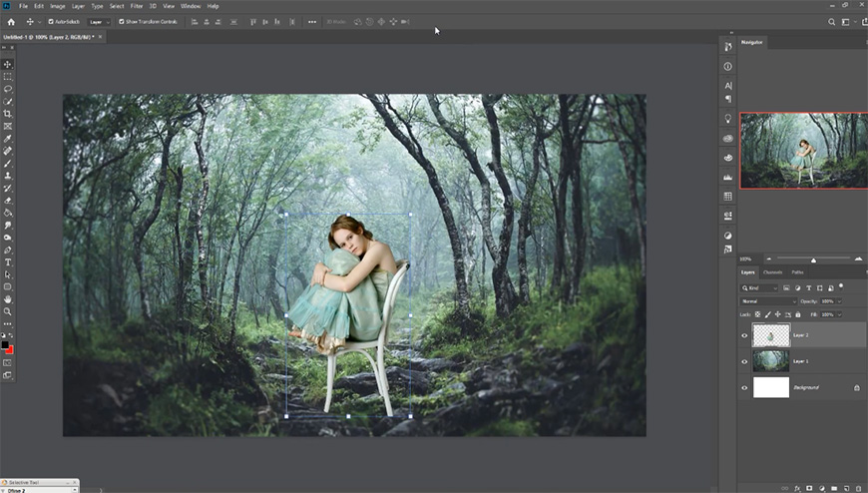Select the Eyedropper tool
This screenshot has height=493, width=868.
tap(8, 139)
